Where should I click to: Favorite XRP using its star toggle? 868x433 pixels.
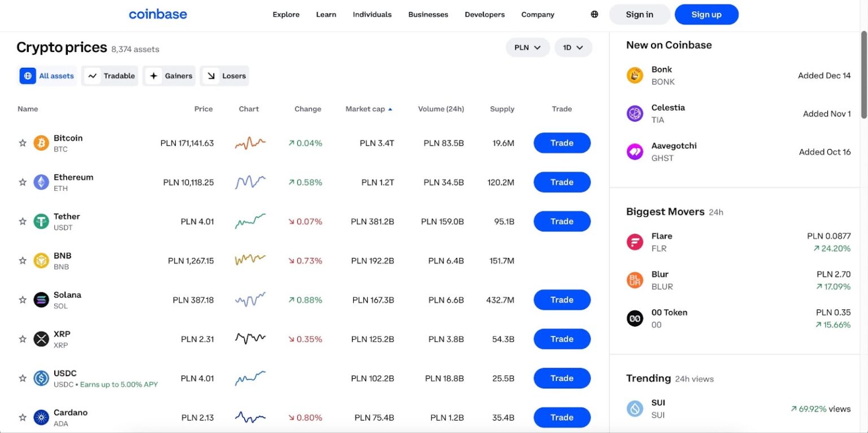pos(23,339)
